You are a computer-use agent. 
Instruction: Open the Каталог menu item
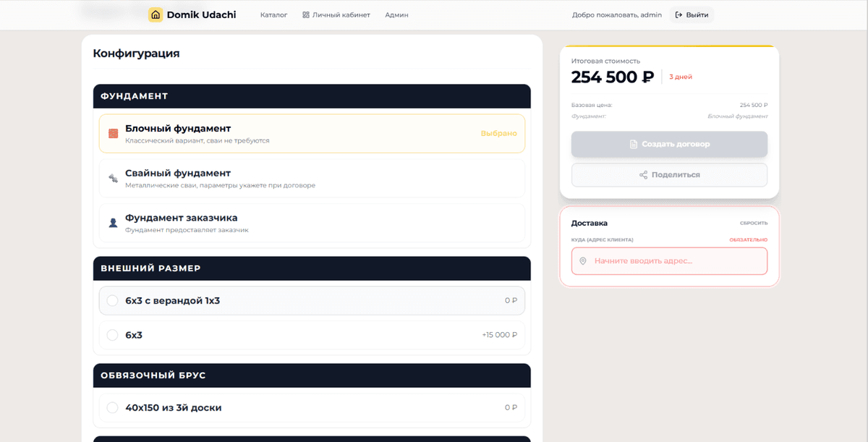(274, 14)
